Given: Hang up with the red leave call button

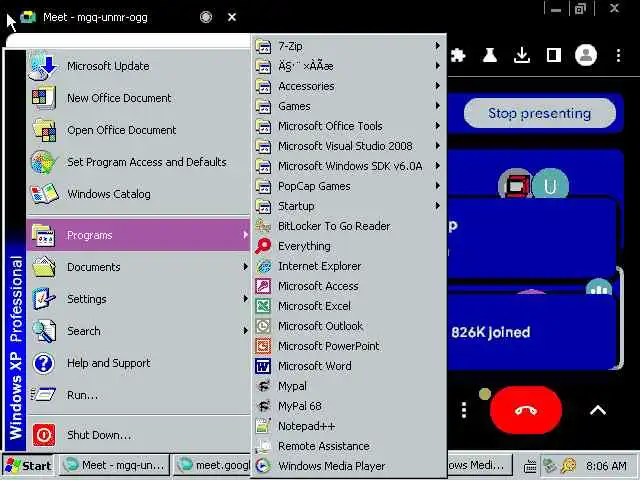Looking at the screenshot, I should [x=526, y=410].
